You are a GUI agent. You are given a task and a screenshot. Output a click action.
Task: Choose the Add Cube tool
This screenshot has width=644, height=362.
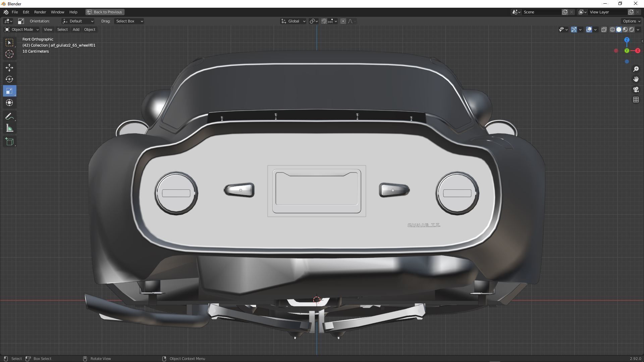pyautogui.click(x=9, y=142)
